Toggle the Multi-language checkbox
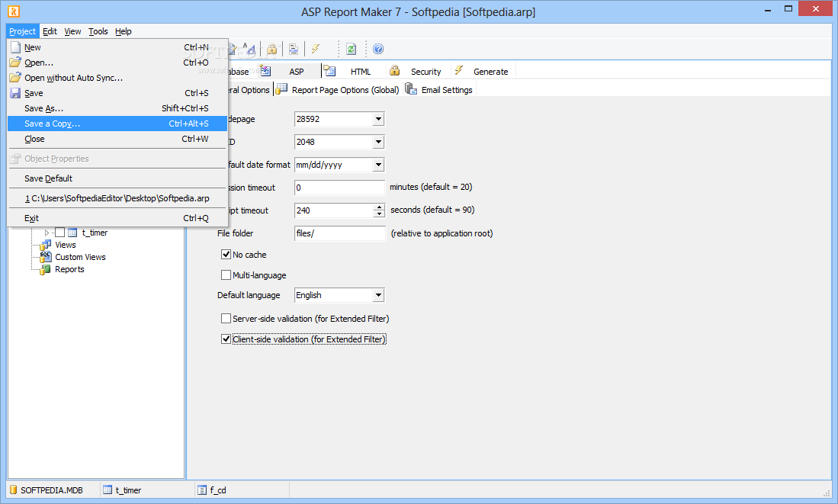838x504 pixels. (226, 274)
